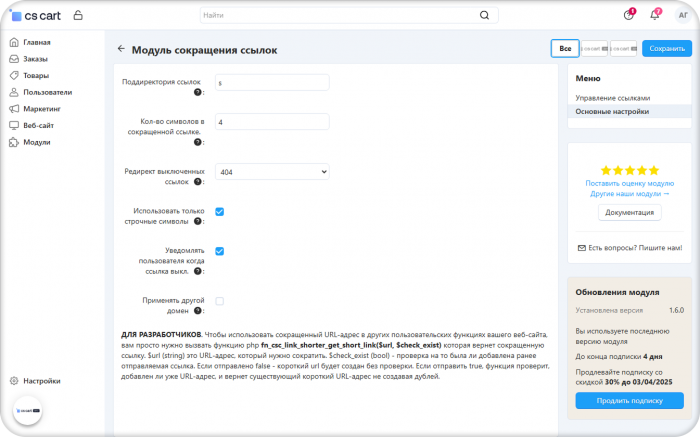Screen dimensions: 700x437
Task: Click the CS-Cart logo
Action: [x=35, y=16]
